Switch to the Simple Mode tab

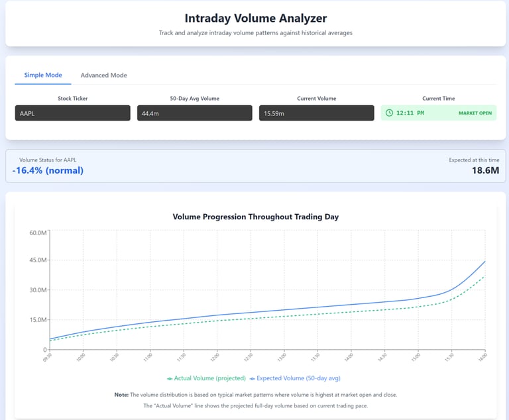click(43, 75)
